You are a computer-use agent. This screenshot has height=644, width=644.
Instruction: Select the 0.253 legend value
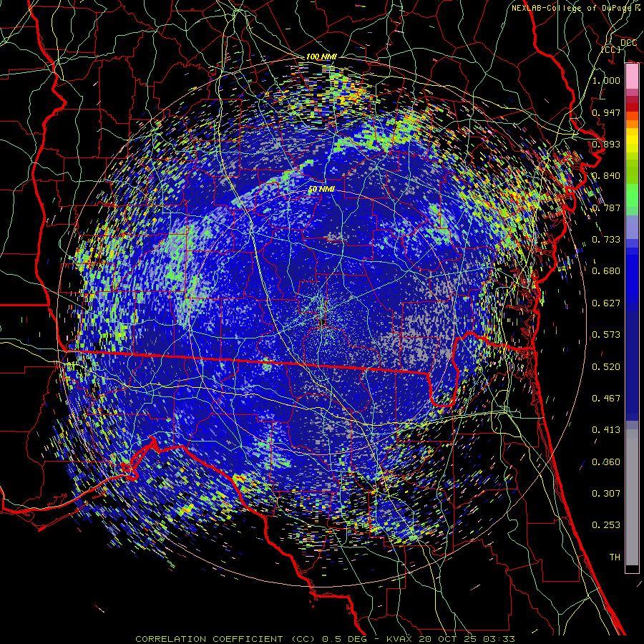(x=606, y=525)
